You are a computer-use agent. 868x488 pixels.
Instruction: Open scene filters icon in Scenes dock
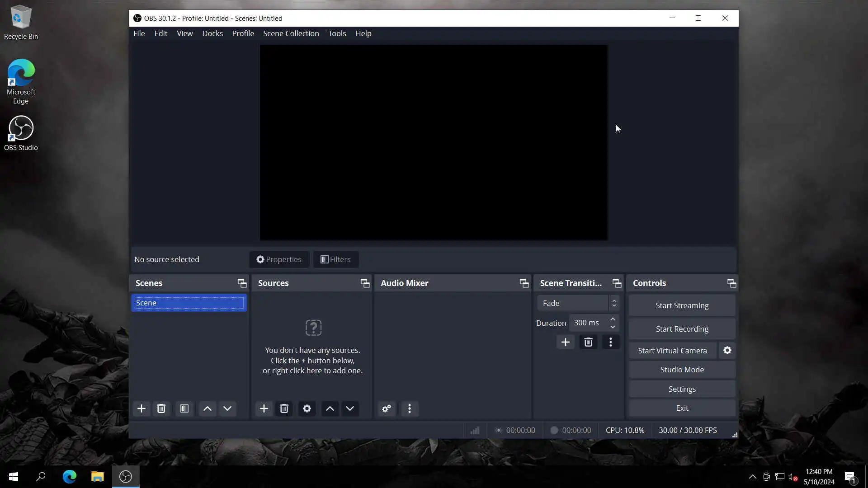tap(184, 408)
